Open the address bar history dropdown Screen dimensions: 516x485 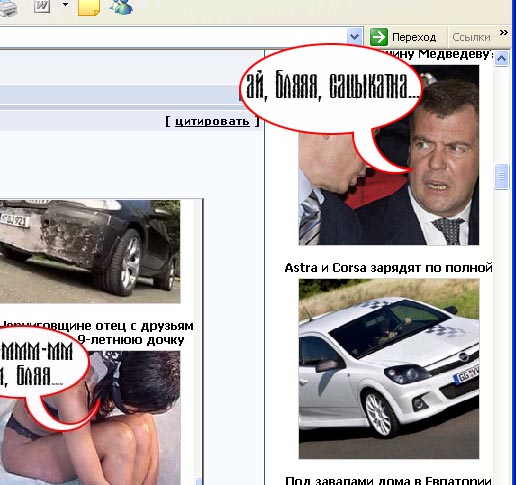coord(354,37)
